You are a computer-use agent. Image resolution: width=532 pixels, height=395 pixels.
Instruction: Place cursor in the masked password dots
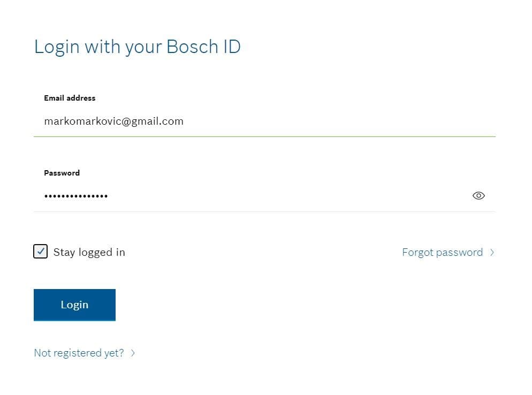click(76, 196)
